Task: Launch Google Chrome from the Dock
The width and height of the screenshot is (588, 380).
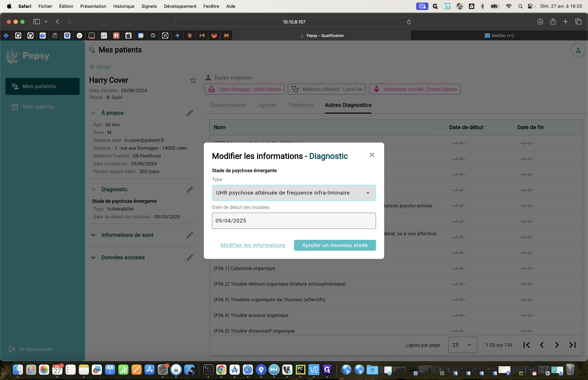Action: (x=221, y=370)
